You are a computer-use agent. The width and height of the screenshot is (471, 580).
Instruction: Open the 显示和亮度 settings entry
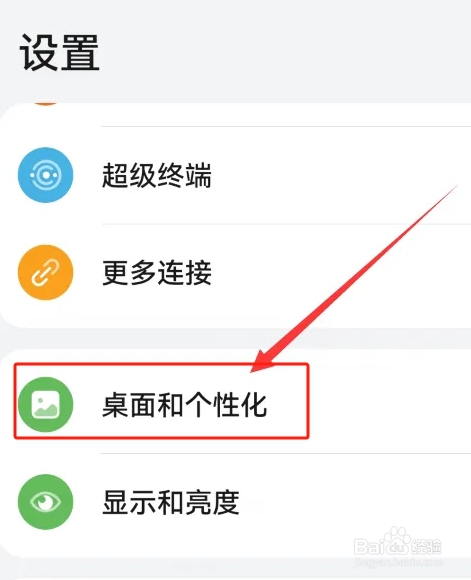tap(235, 502)
